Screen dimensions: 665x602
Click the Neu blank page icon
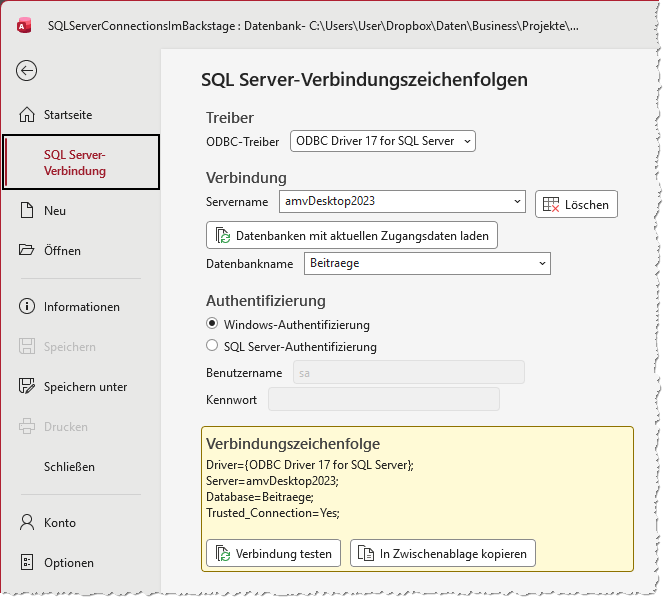click(27, 210)
